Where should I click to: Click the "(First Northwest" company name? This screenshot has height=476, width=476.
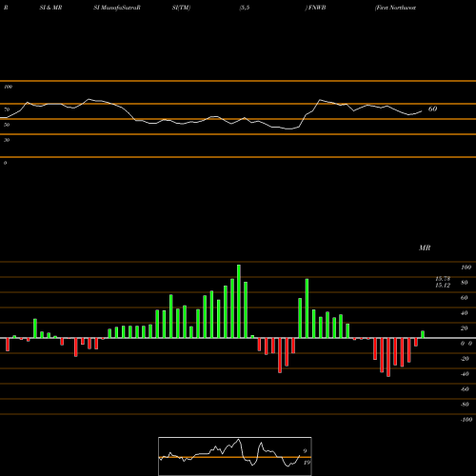click(395, 8)
